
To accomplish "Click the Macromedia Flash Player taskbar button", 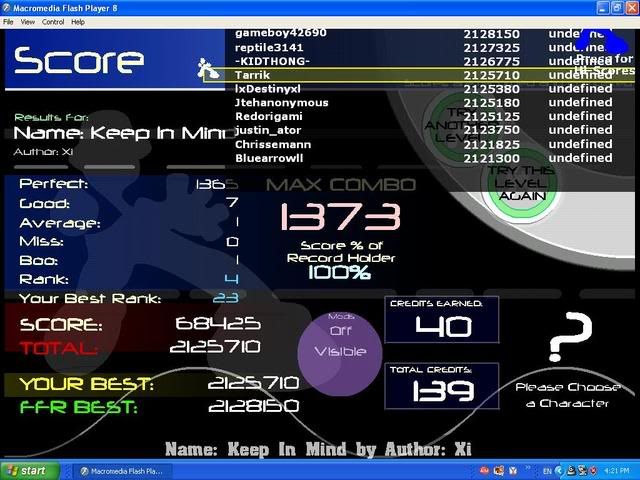I will click(x=121, y=470).
